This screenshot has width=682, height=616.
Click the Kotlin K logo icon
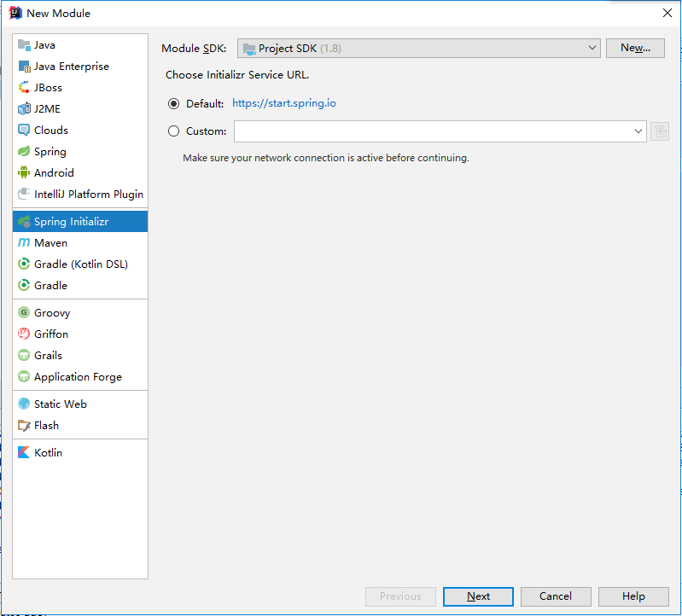[x=24, y=452]
